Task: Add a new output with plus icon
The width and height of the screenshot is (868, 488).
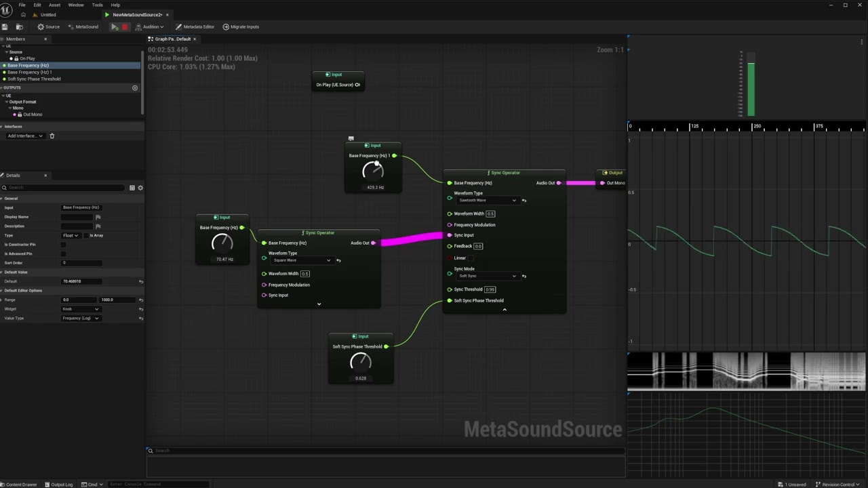Action: tap(134, 88)
